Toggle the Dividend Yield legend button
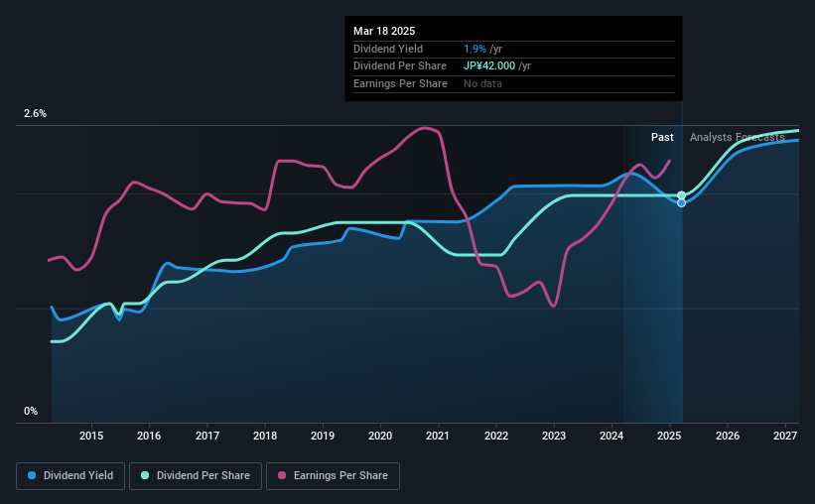Screen dimensions: 815x504 pos(70,476)
